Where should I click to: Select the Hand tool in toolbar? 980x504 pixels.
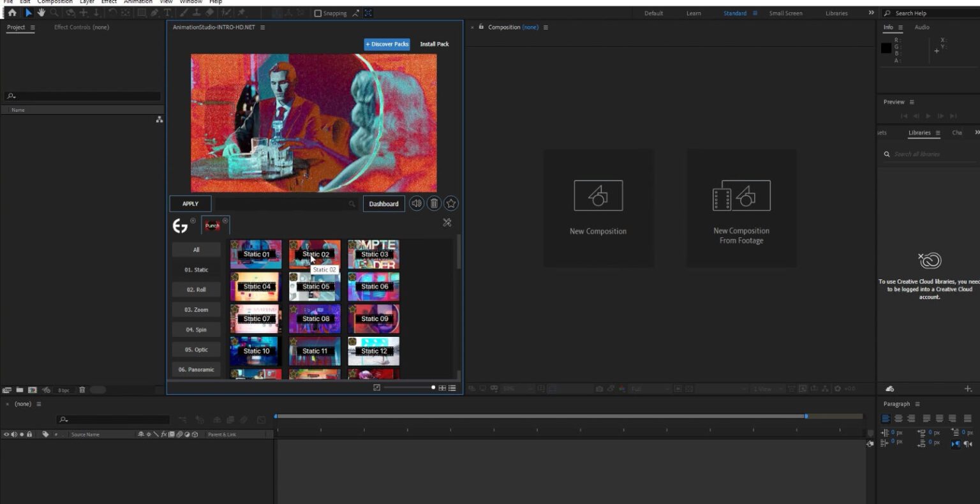click(41, 13)
